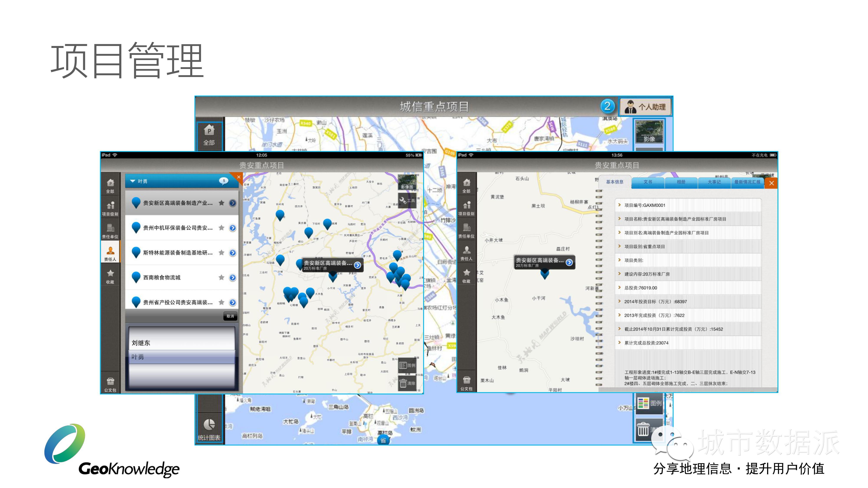
Task: Open details arrow for 贵州中机环保装备公司
Action: click(x=232, y=228)
